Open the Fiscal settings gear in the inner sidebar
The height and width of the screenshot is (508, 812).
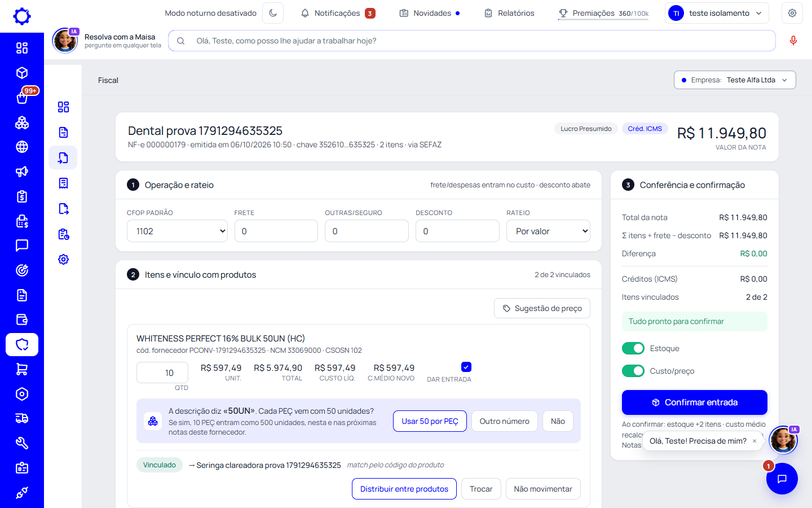63,260
